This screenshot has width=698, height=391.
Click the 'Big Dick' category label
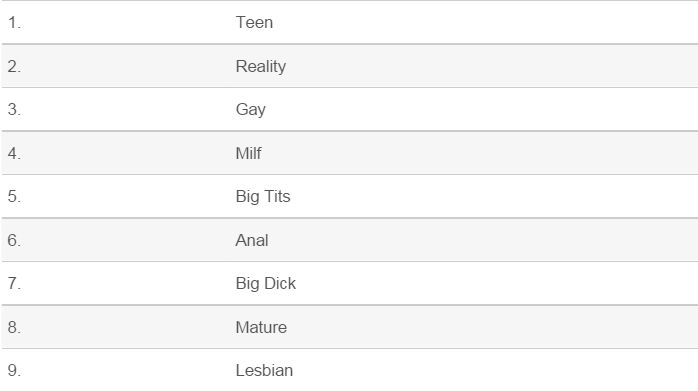pos(266,284)
